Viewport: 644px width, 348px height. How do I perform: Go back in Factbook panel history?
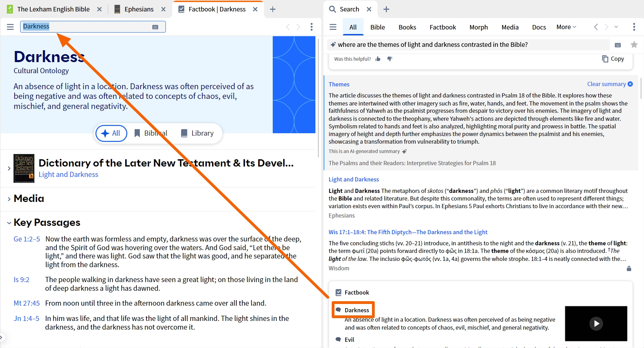(x=287, y=27)
